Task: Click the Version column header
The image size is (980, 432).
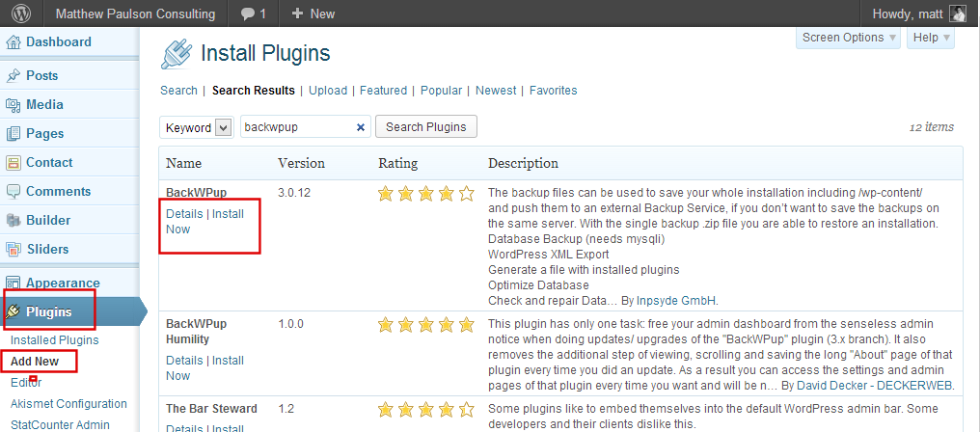Action: click(x=301, y=164)
